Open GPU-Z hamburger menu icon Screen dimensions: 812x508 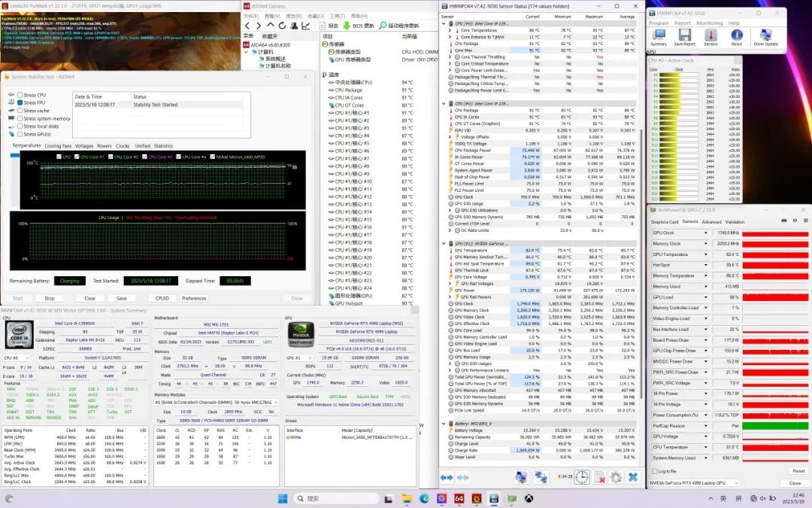(x=806, y=221)
